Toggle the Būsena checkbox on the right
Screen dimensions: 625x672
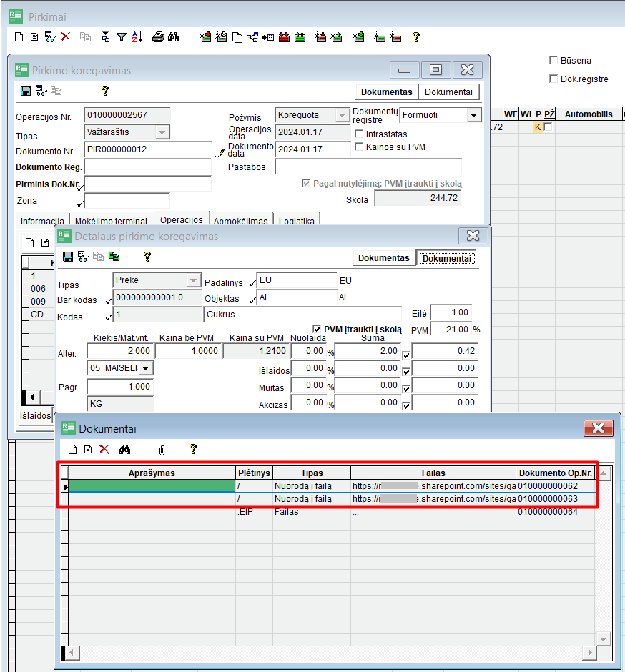tap(553, 60)
